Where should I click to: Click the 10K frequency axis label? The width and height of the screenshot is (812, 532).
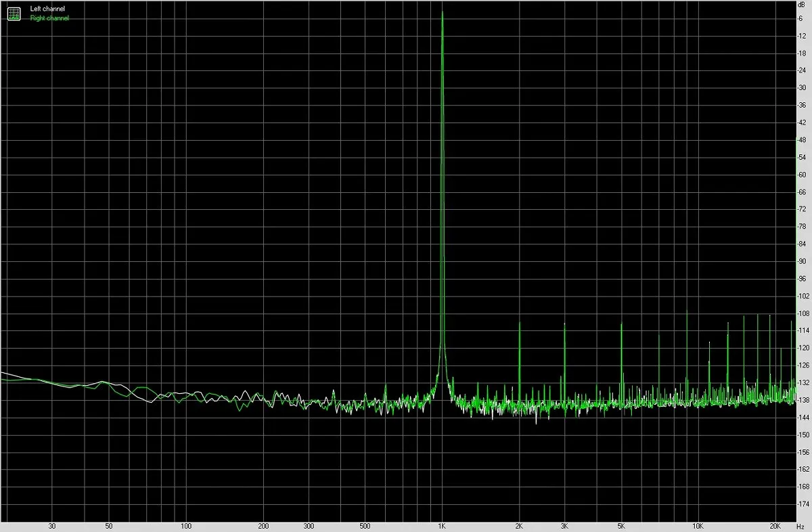pos(698,525)
